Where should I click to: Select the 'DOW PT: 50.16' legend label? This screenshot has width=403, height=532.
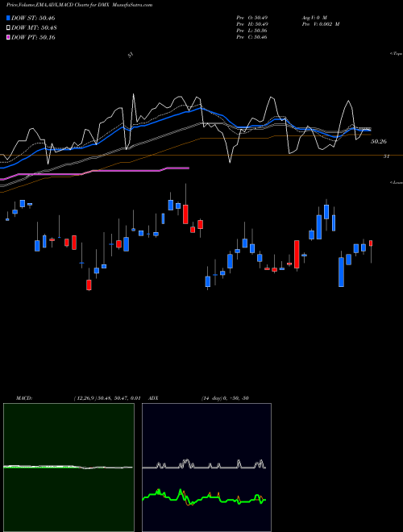pos(33,37)
